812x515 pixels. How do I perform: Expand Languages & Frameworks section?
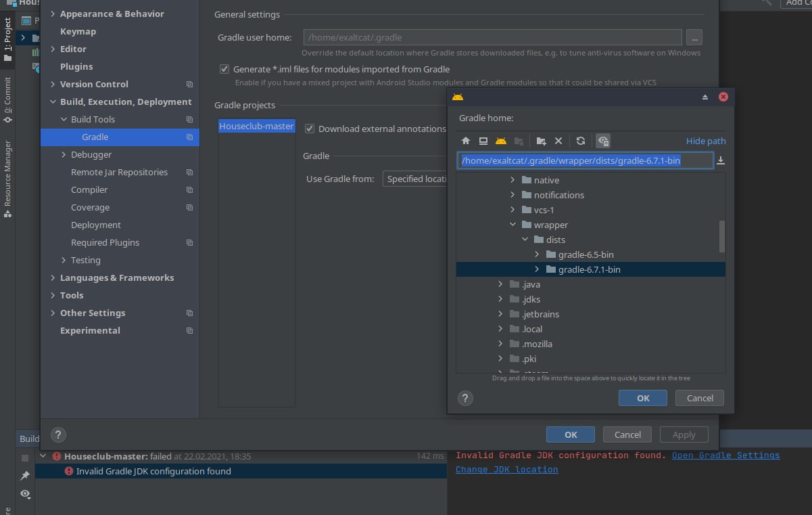[53, 277]
